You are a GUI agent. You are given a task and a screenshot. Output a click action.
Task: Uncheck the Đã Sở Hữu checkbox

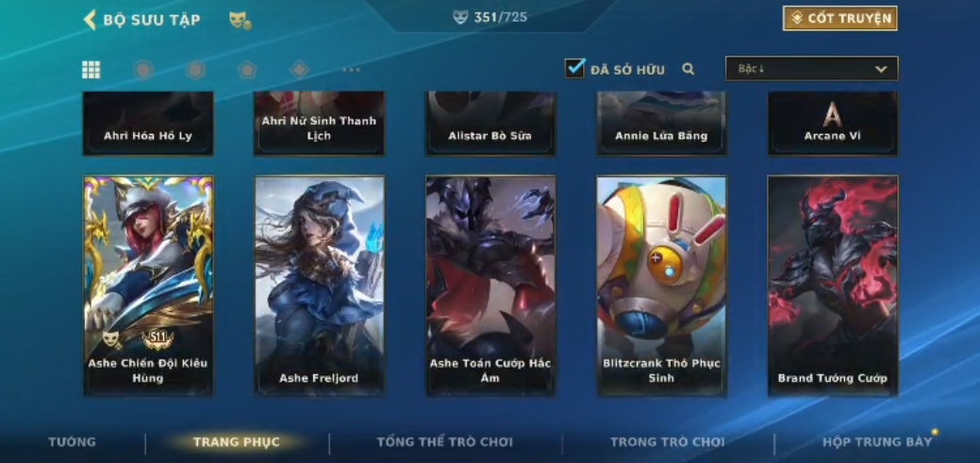click(x=574, y=68)
